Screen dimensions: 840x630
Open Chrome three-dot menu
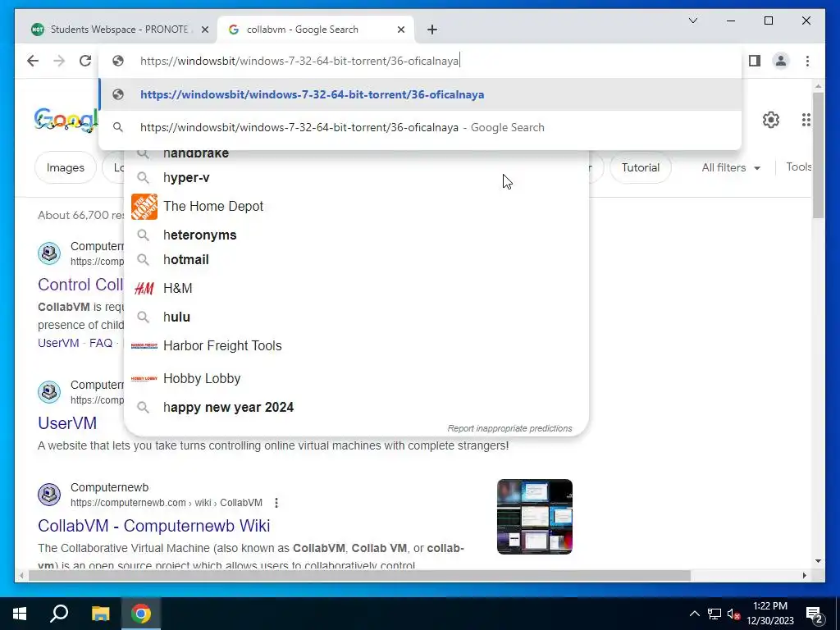pos(807,61)
